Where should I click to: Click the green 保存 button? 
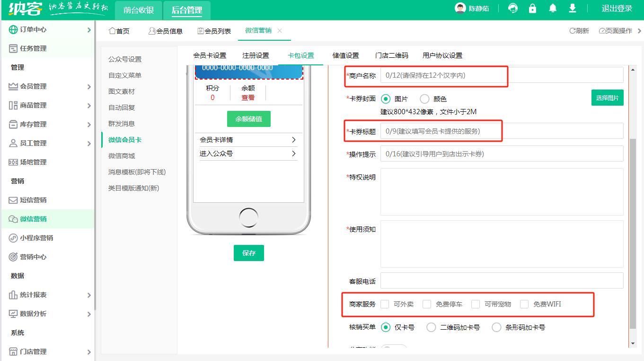point(248,253)
